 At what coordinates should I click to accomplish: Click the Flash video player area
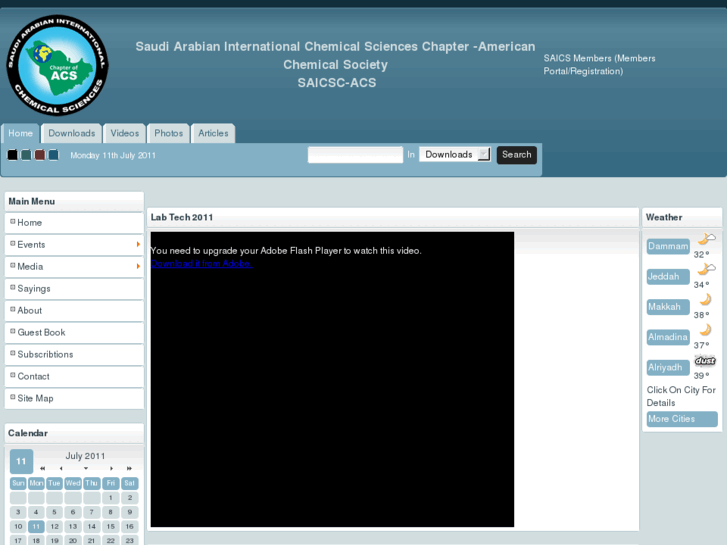[332, 379]
